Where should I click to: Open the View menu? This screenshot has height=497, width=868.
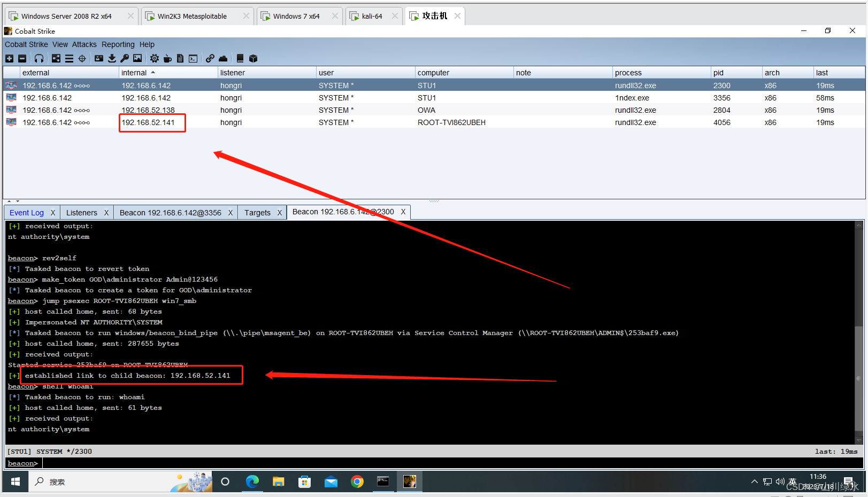click(60, 44)
